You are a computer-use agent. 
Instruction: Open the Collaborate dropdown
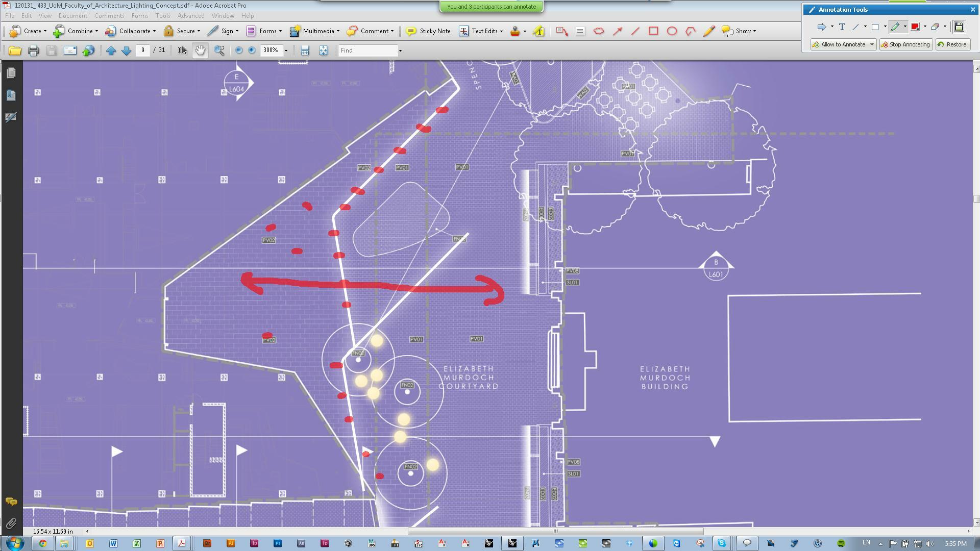[x=131, y=31]
